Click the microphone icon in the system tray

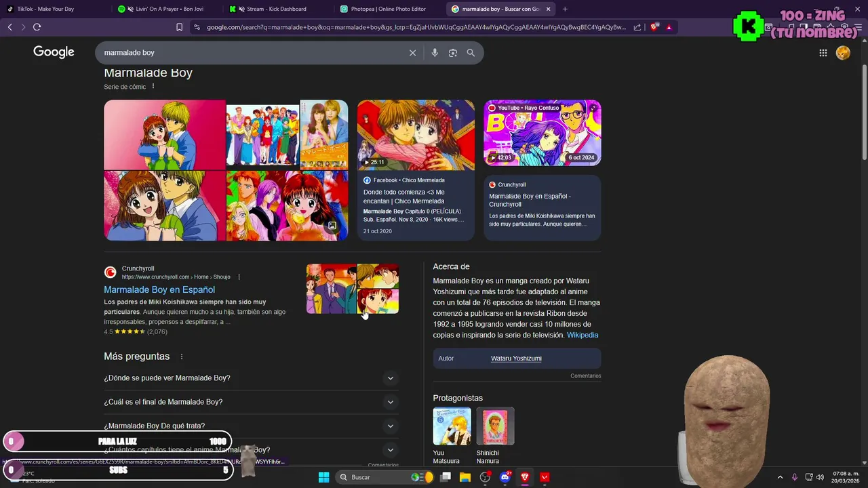click(x=795, y=477)
